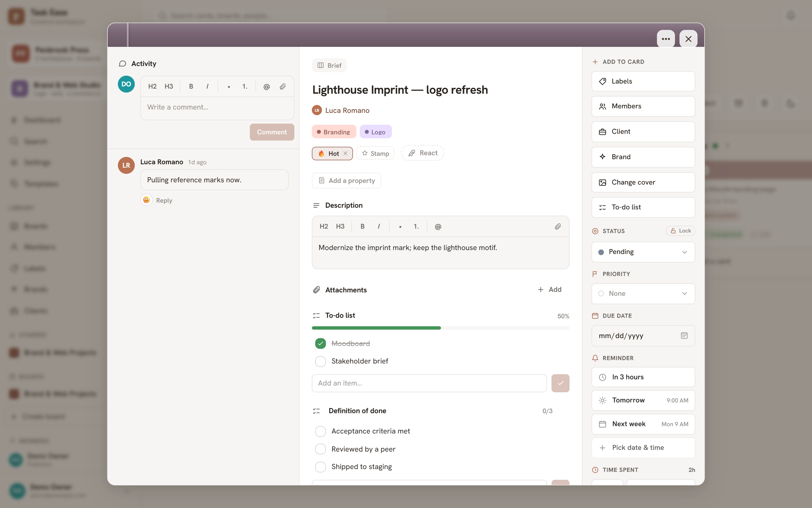Select the Branding label
Image resolution: width=812 pixels, height=508 pixels.
pyautogui.click(x=334, y=132)
